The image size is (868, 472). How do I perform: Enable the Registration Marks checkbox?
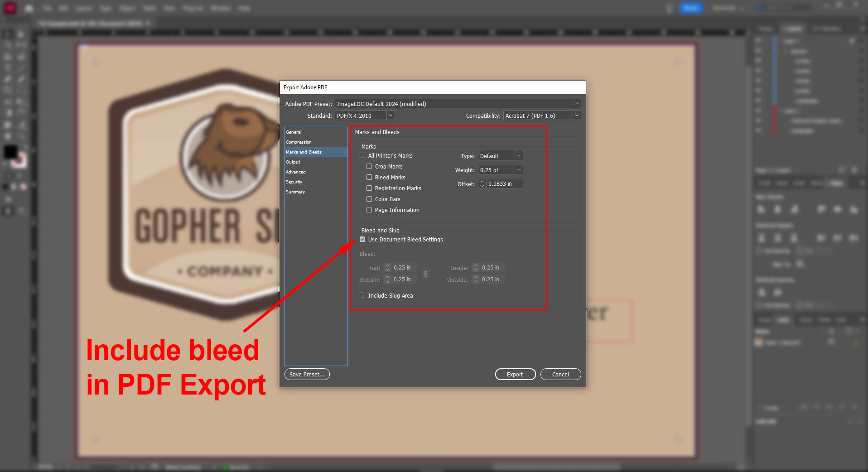pyautogui.click(x=369, y=188)
